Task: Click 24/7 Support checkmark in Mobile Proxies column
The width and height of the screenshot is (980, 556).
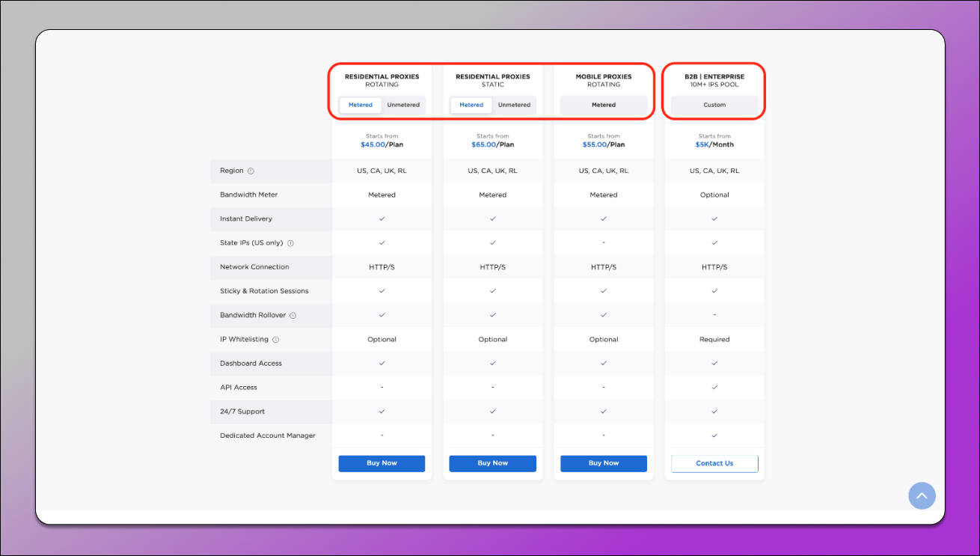Action: [604, 412]
